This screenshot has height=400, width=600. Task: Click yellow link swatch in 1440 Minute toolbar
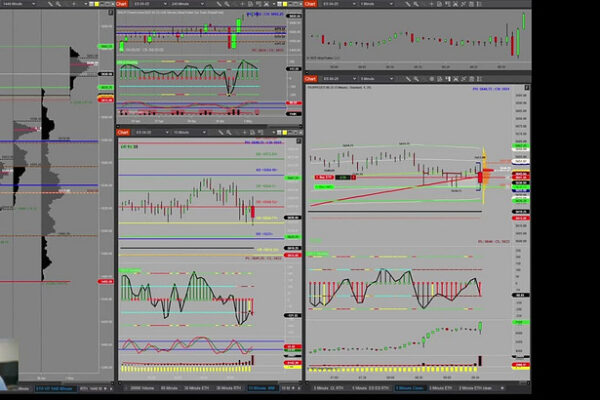click(x=96, y=4)
